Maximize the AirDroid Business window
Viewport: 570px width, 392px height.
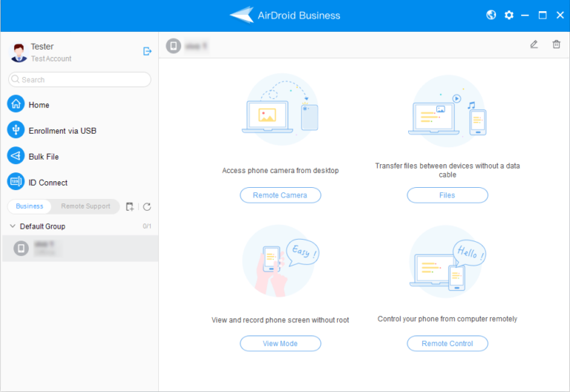coord(543,16)
